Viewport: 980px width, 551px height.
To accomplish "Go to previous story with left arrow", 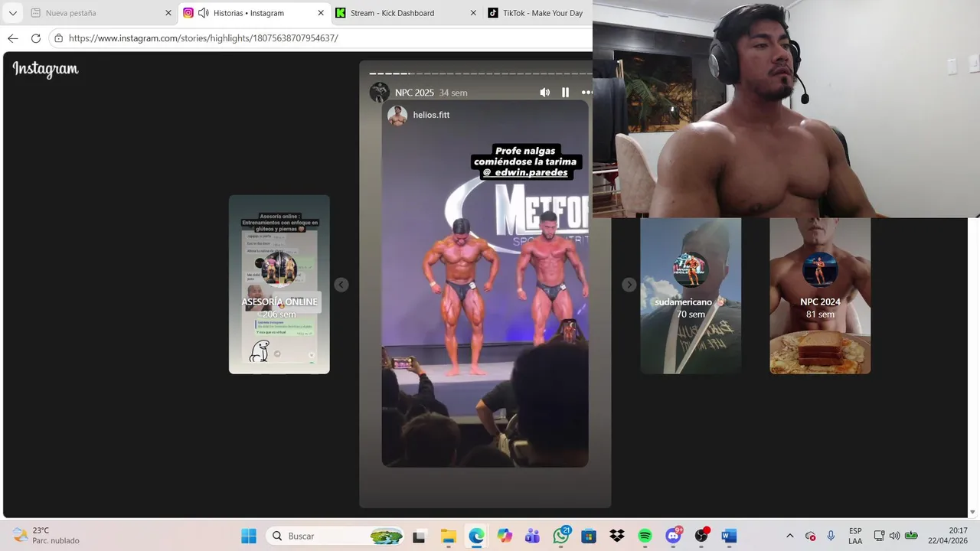I will pyautogui.click(x=341, y=285).
